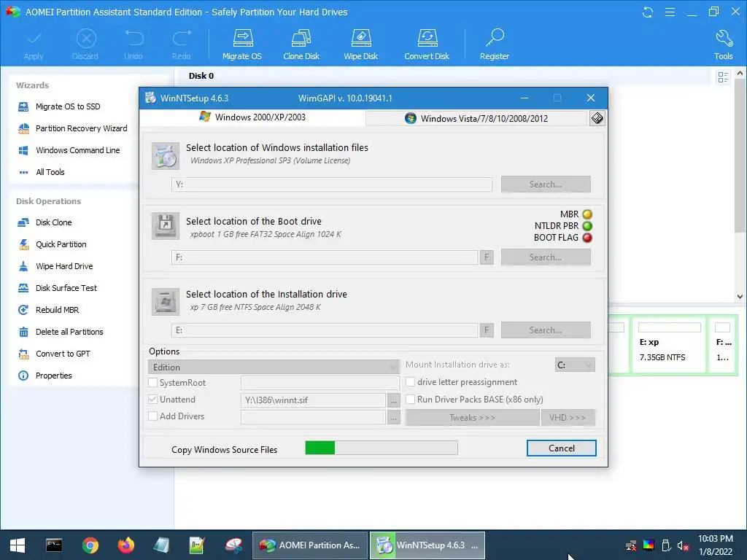Screen dimensions: 747x560
Task: Click the Unattend path field winnt.sif
Action: [313, 400]
